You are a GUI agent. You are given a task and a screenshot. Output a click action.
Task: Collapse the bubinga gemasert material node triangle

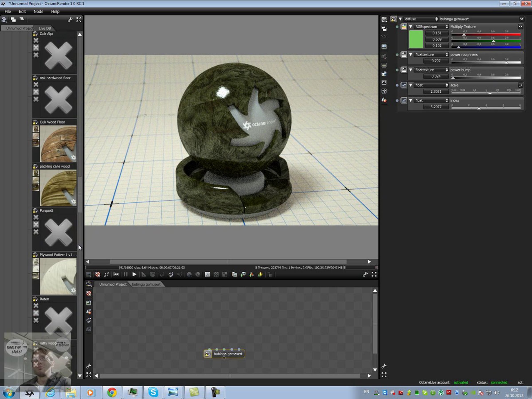pyautogui.click(x=400, y=19)
